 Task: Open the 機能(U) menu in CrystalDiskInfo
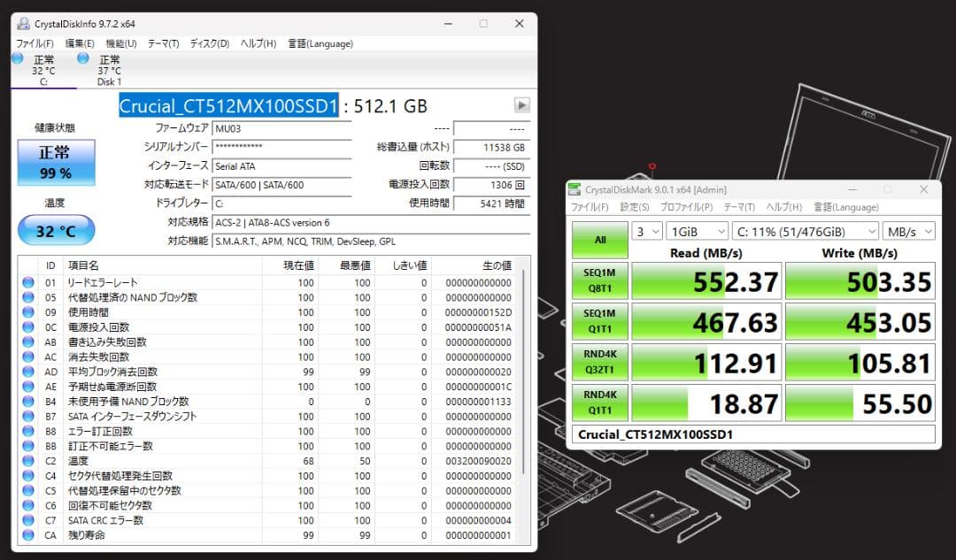121,42
